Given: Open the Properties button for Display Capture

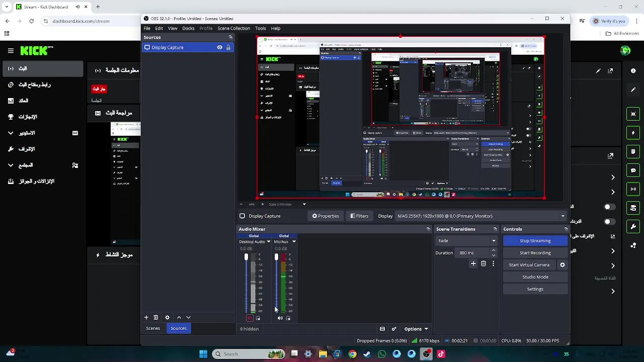Looking at the screenshot, I should [x=326, y=216].
